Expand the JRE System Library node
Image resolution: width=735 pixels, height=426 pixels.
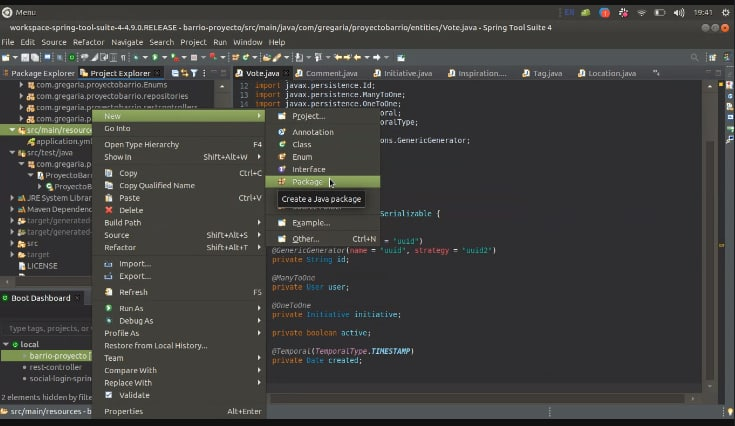point(12,198)
